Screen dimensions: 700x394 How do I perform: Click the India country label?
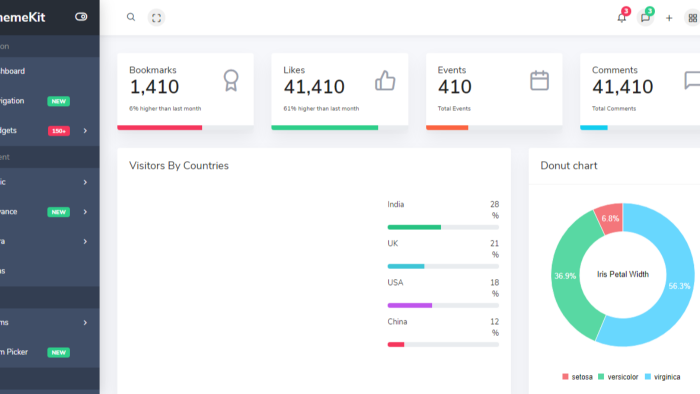click(396, 204)
